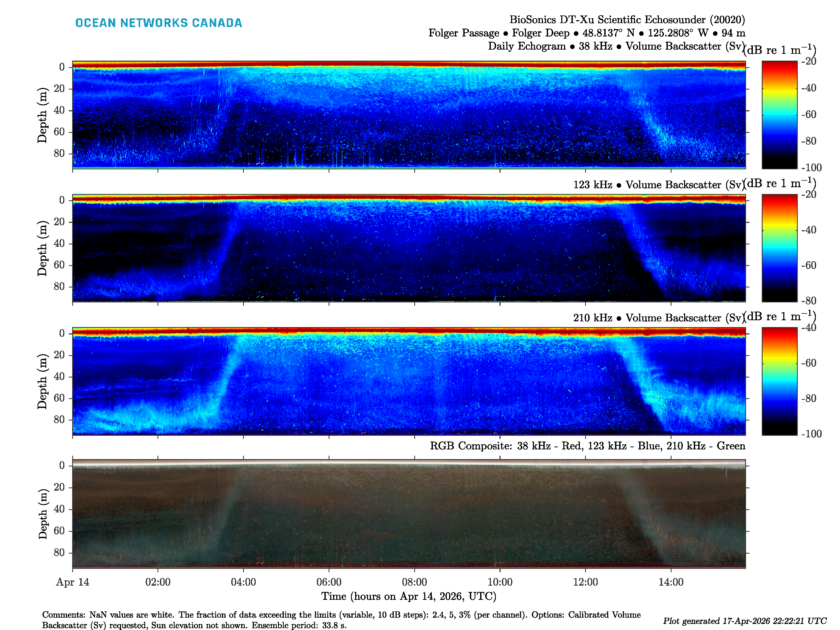Click the Ocean Networks Canada logo
The image size is (840, 630).
(x=158, y=23)
